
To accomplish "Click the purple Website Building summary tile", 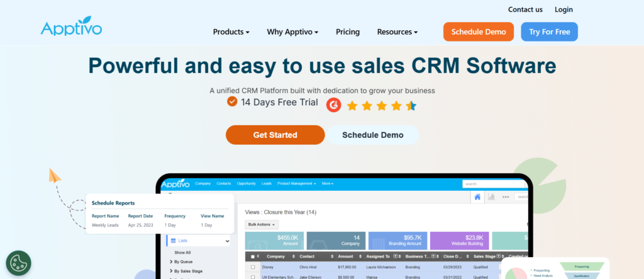I will 458,241.
